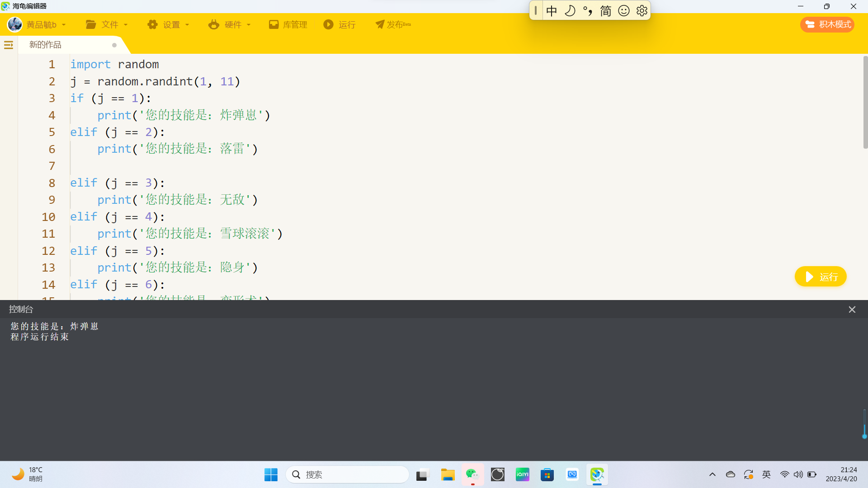The width and height of the screenshot is (868, 488).
Task: Open the round dark app on taskbar
Action: 498,474
